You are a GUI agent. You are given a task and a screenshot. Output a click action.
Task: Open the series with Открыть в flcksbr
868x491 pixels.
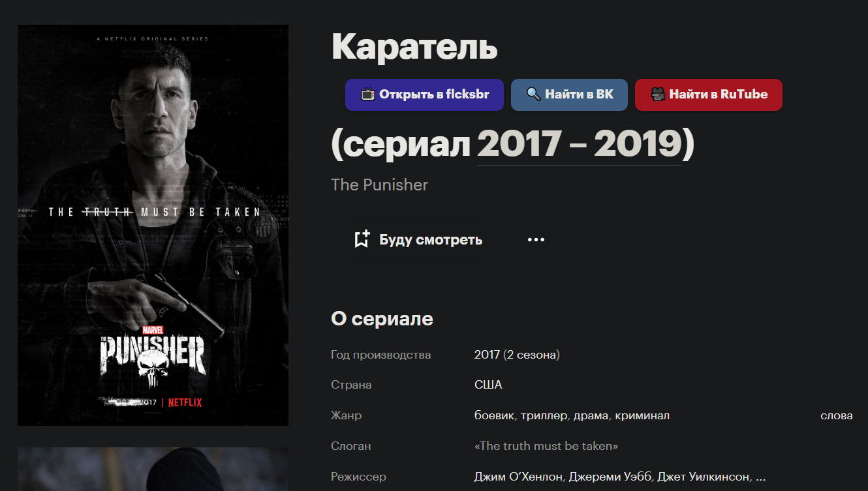424,95
